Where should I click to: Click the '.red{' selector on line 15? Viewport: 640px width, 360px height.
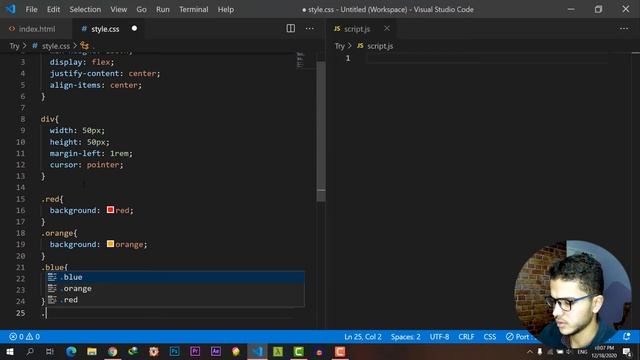[52, 199]
